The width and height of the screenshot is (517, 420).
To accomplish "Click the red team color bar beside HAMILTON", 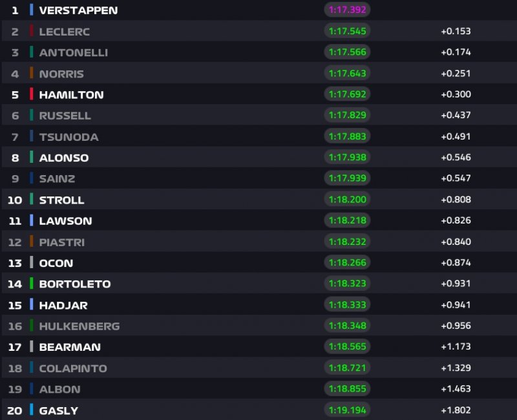I will (x=31, y=94).
